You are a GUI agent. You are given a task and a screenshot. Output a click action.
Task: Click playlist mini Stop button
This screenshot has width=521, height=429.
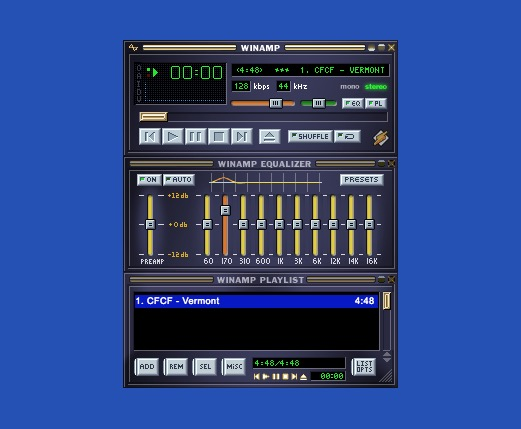click(x=285, y=377)
